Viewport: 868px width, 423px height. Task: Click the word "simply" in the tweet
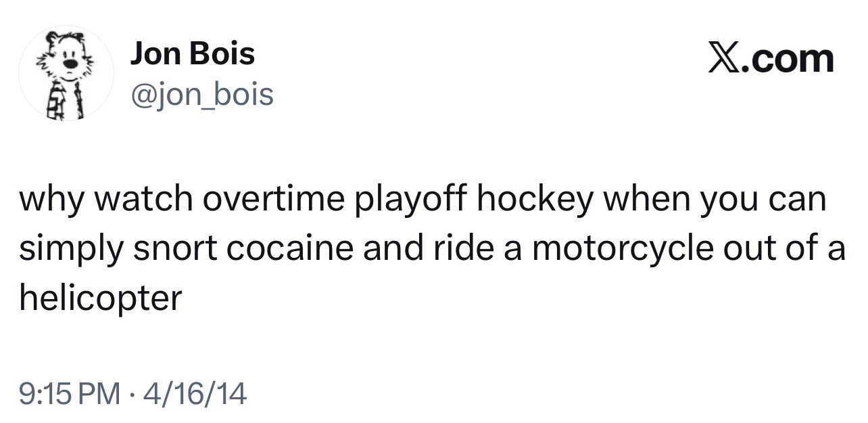(68, 250)
